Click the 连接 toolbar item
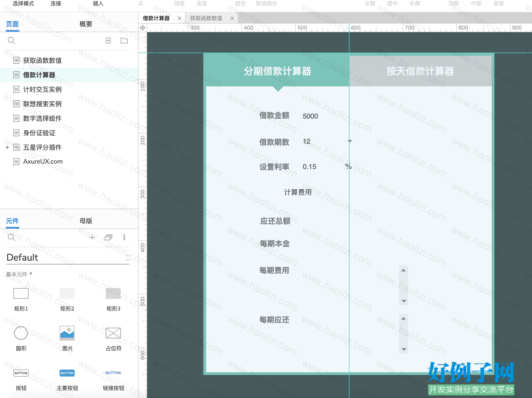 56,3
